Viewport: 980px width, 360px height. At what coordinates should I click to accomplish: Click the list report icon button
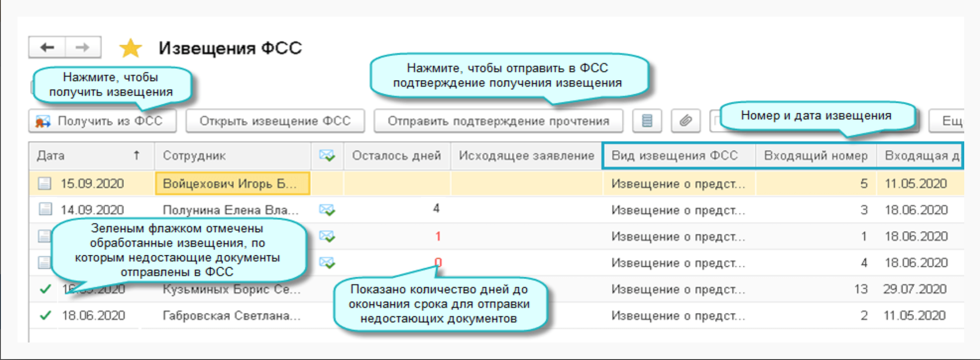(647, 121)
